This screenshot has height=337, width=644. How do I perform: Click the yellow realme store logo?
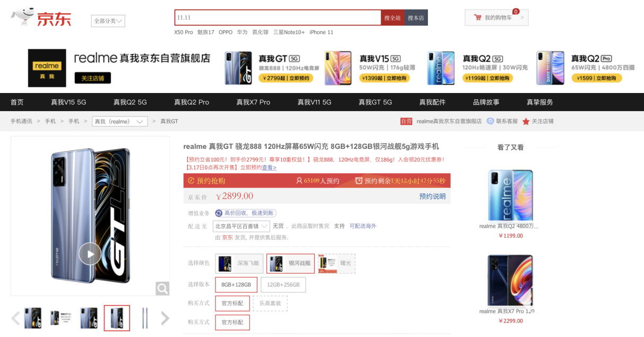coord(47,68)
